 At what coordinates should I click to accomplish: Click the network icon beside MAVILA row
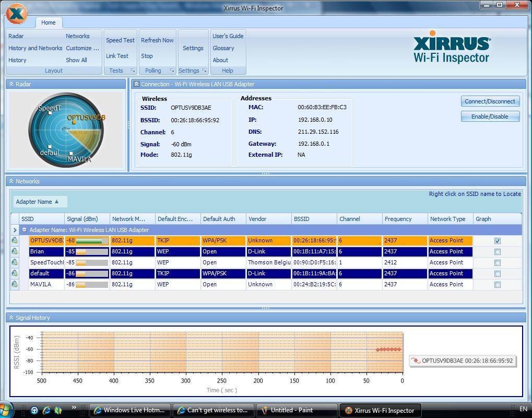(x=15, y=285)
